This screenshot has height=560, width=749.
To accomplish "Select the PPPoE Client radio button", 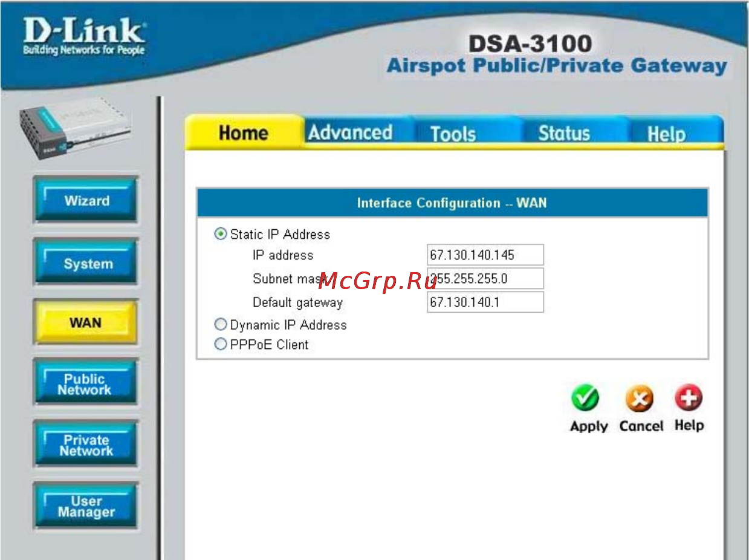I will 221,344.
